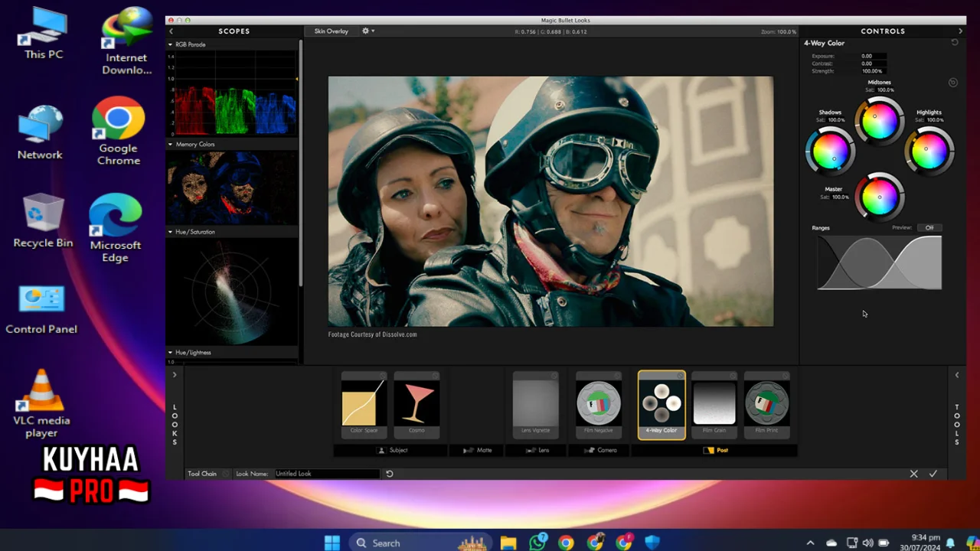Click the Look Name input field
The width and height of the screenshot is (980, 551).
(x=327, y=474)
